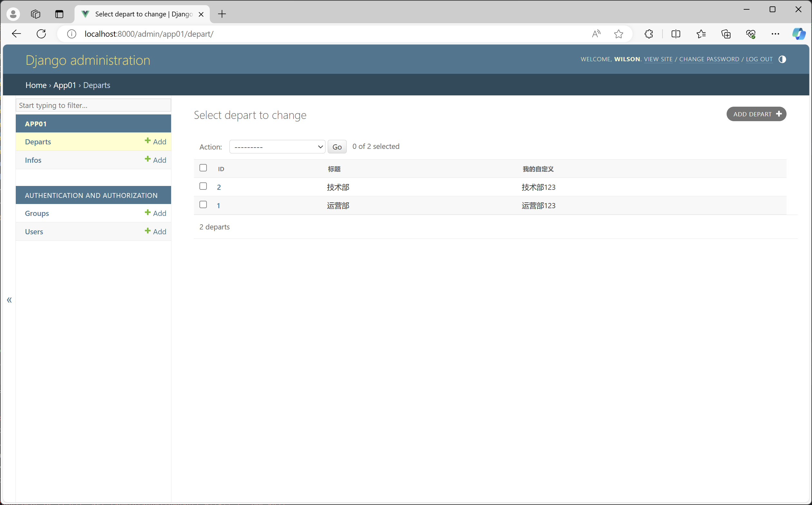Open browser settings three-dot menu
812x505 pixels.
click(775, 34)
